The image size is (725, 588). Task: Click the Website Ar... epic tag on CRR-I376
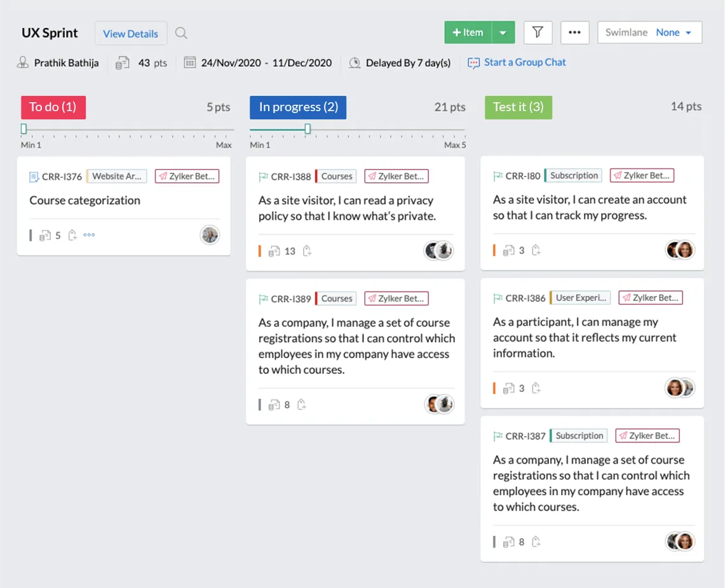pyautogui.click(x=116, y=176)
